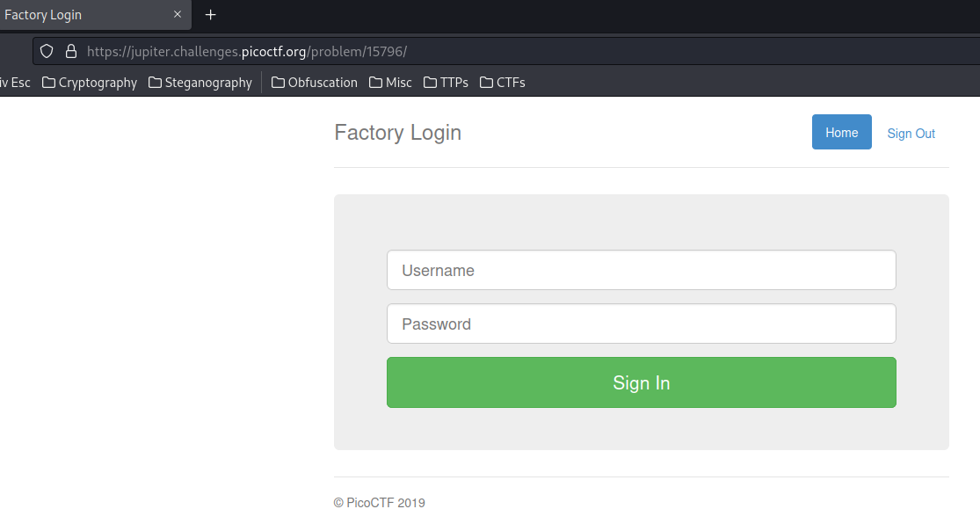Open the Misc bookmarks folder
Image resolution: width=980 pixels, height=531 pixels.
[390, 83]
